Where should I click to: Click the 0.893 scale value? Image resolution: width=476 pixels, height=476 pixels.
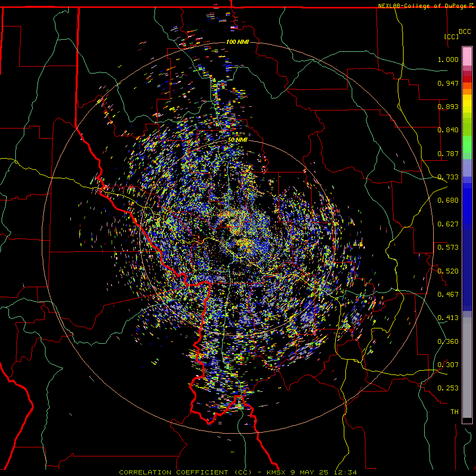click(448, 106)
